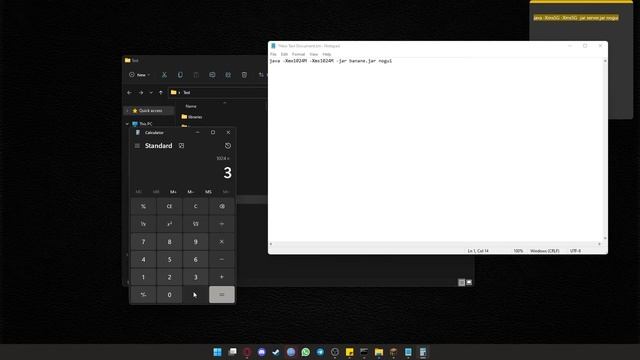Click digit 5 on Calculator
The width and height of the screenshot is (640, 360).
click(169, 259)
